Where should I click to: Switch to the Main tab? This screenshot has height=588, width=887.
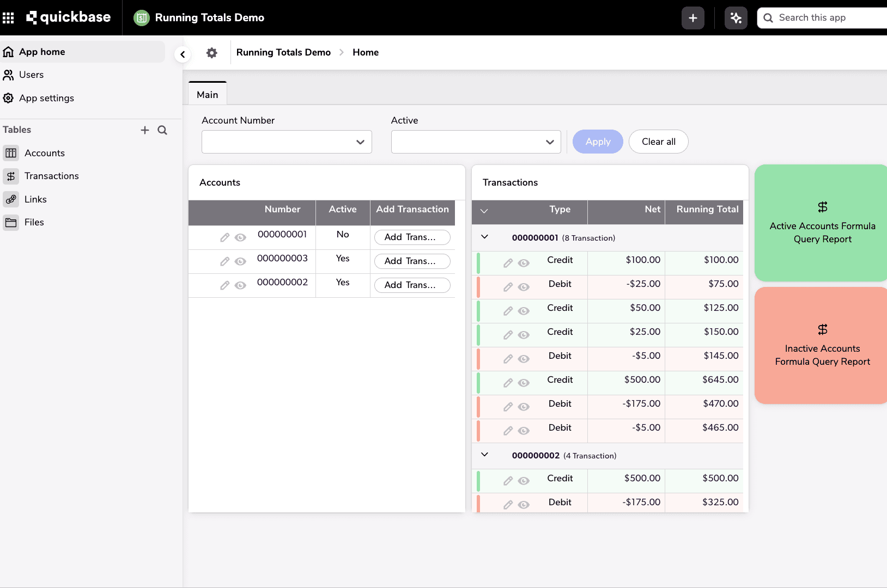point(207,94)
